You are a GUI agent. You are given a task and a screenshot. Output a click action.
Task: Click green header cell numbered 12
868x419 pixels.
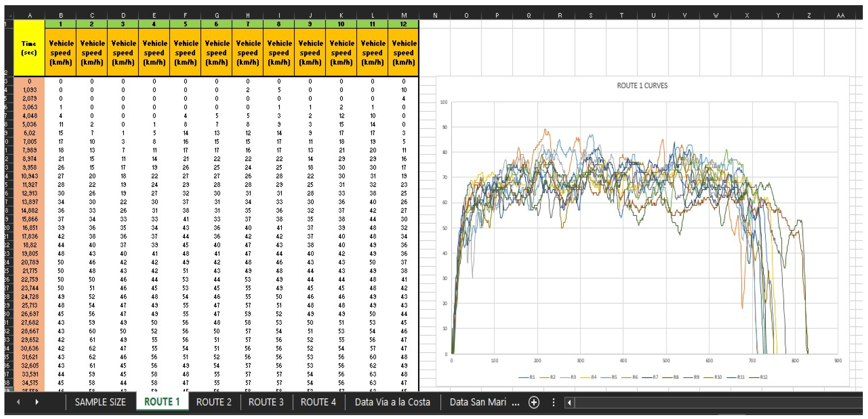[403, 24]
